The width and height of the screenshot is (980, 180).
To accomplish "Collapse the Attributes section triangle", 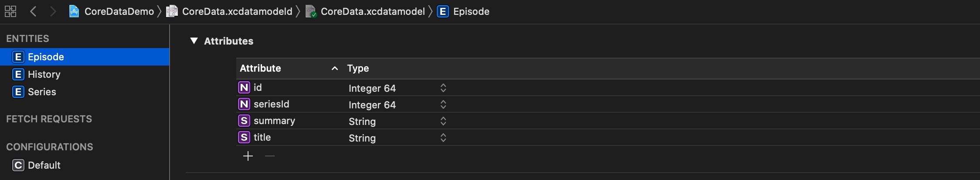I will tap(194, 41).
